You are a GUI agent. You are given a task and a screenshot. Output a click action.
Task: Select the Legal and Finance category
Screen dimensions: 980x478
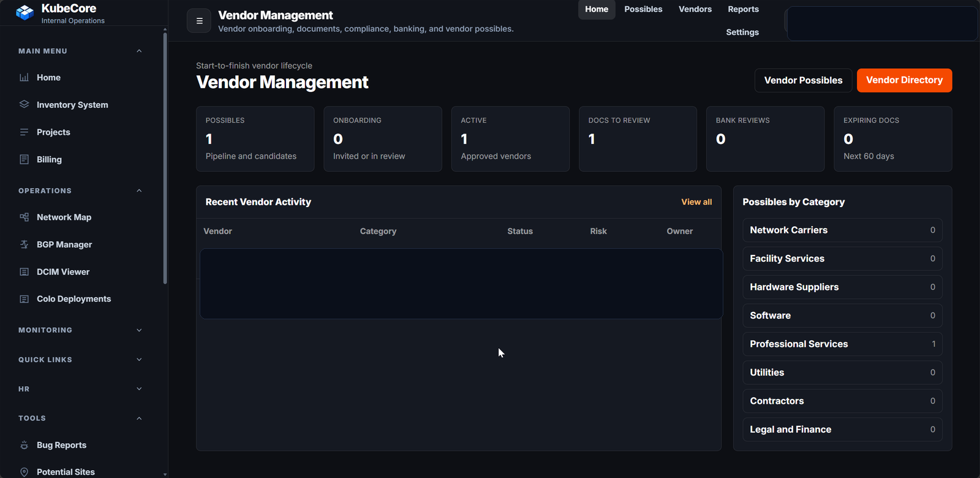click(x=842, y=430)
